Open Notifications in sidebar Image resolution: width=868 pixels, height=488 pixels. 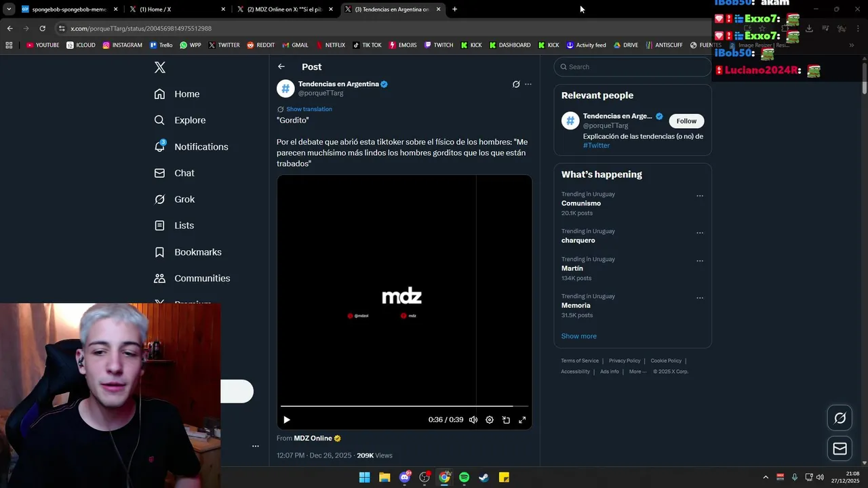pos(191,146)
